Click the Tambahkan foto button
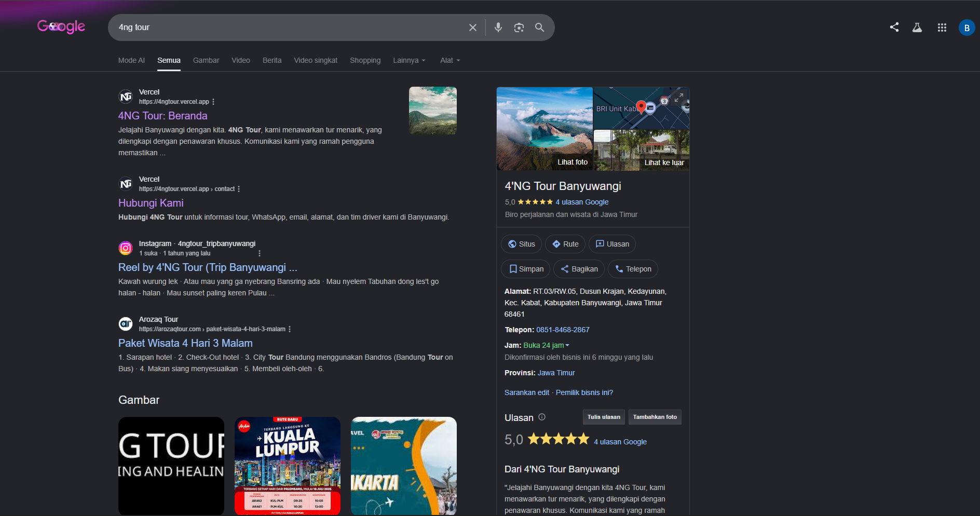 tap(655, 417)
